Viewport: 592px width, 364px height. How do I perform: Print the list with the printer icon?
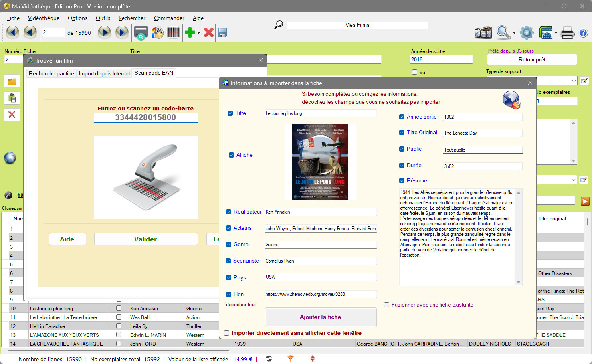567,33
